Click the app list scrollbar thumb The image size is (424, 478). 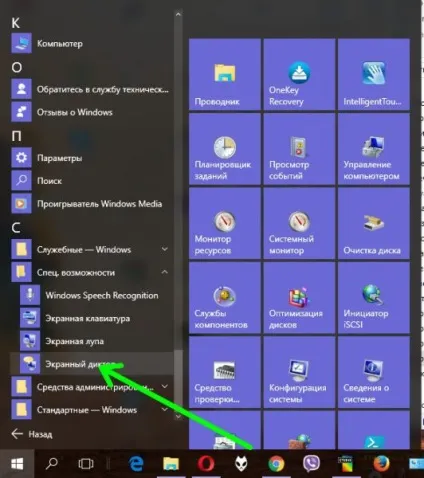pos(178,380)
